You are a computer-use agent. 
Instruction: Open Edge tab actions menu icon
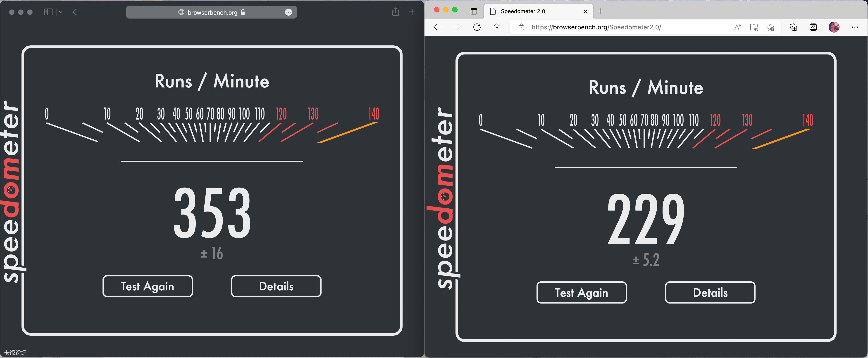pyautogui.click(x=474, y=11)
